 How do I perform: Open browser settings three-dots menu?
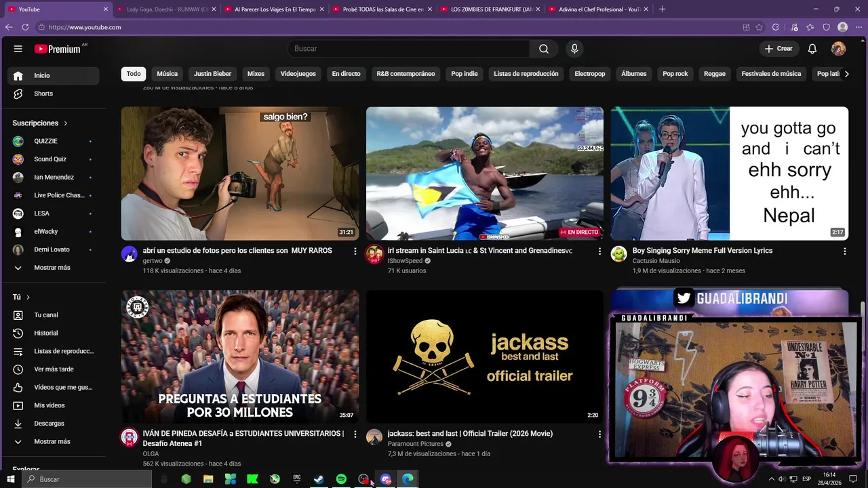(x=859, y=27)
